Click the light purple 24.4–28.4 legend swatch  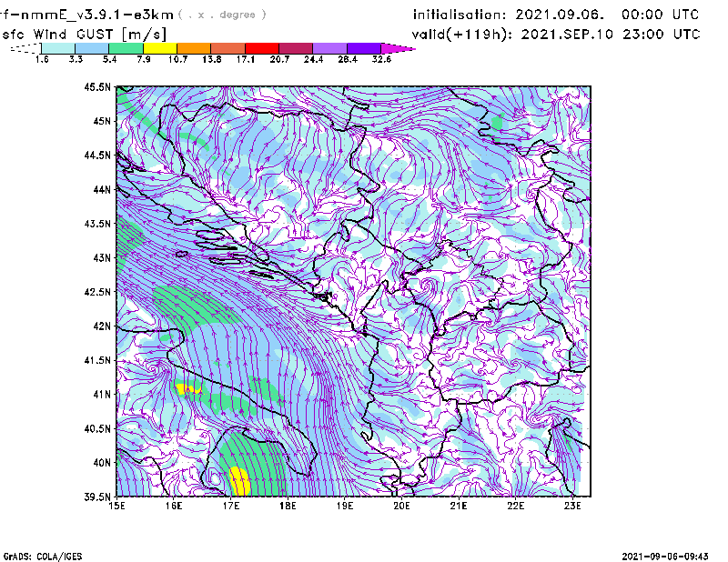329,48
